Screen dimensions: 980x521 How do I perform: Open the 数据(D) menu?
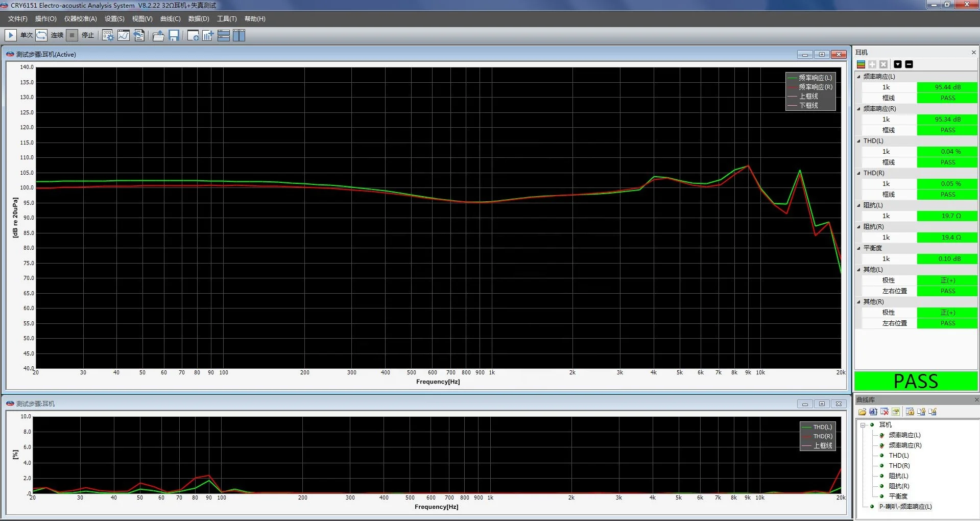199,19
